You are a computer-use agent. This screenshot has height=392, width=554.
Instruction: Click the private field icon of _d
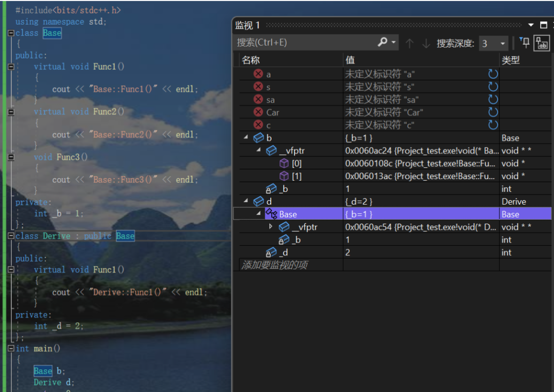[x=271, y=252]
